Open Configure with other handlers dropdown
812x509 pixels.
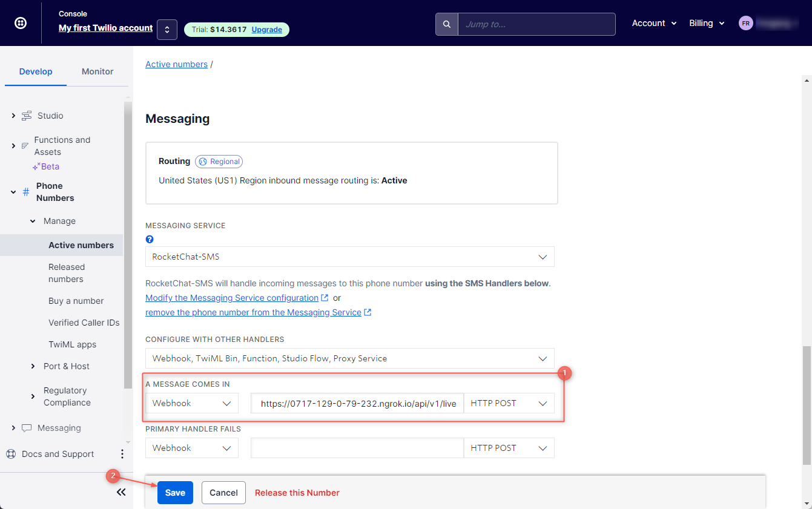coord(350,358)
